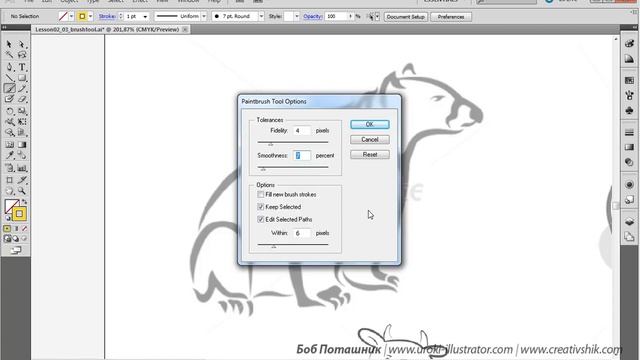The image size is (640, 360).
Task: Select the Direct Selection tool
Action: coord(22,44)
